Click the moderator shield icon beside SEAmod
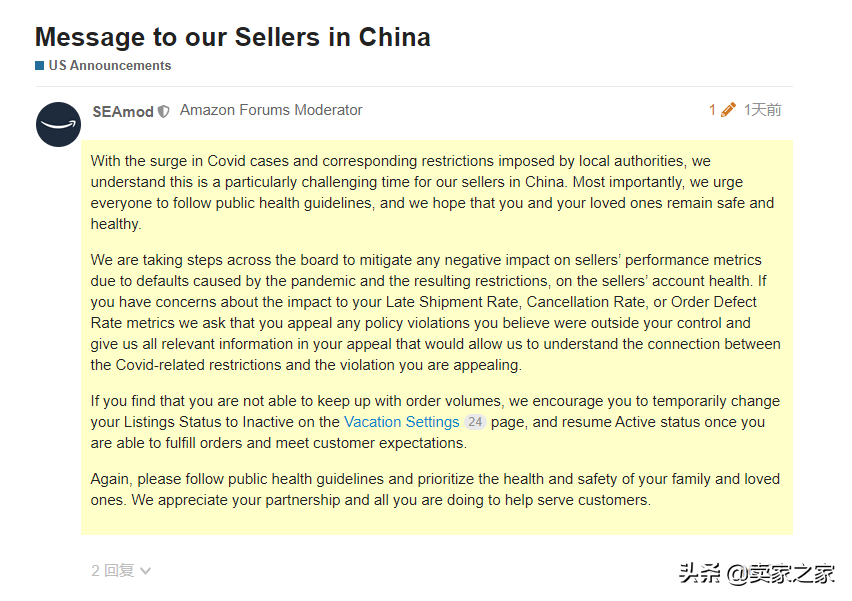Image resolution: width=852 pixels, height=601 pixels. pos(164,111)
